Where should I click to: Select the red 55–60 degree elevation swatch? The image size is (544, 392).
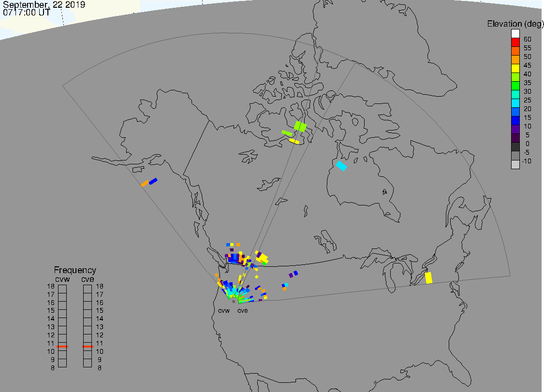tap(515, 43)
